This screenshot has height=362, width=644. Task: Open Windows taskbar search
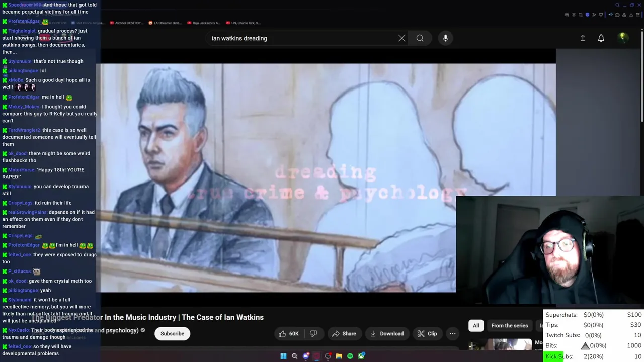coord(294,356)
